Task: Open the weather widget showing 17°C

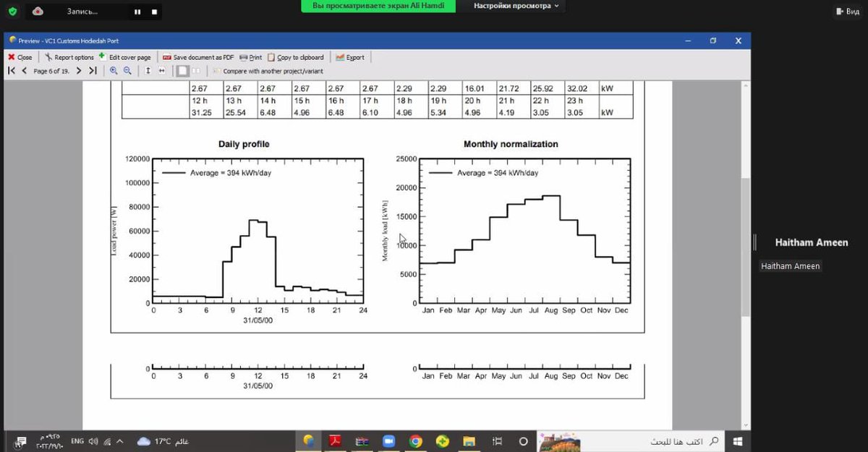Action: [163, 441]
